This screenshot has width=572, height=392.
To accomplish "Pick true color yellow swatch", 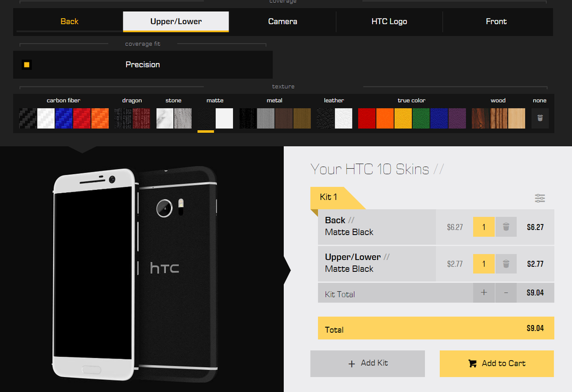I will point(403,118).
